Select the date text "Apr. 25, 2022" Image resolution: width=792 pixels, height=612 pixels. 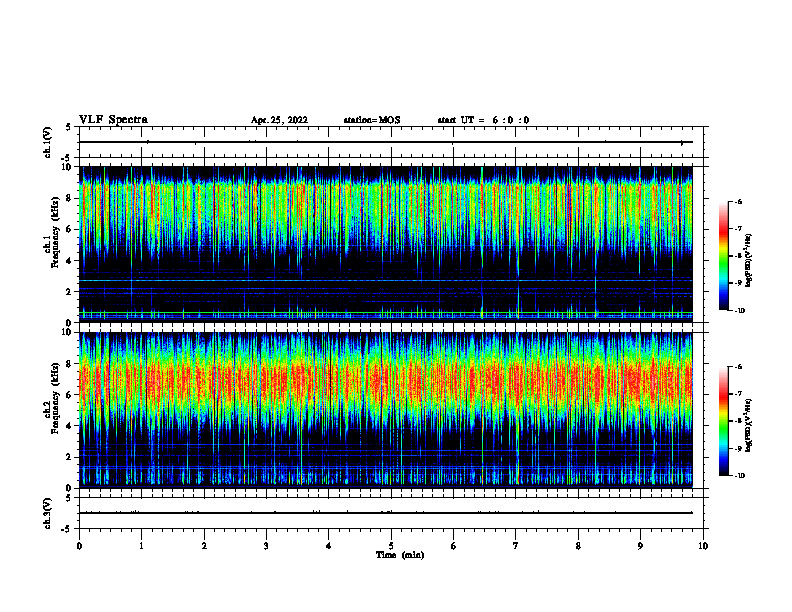(279, 120)
